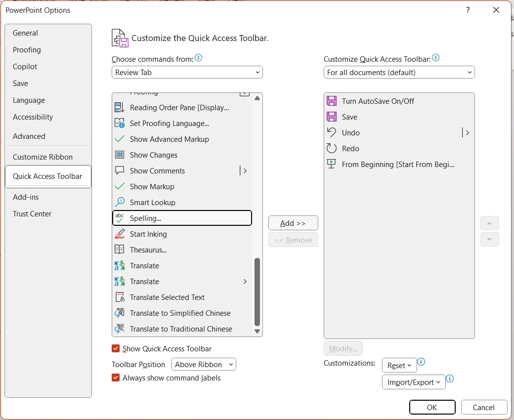Select the Turn AutoSave On/Off icon
The image size is (514, 420).
click(332, 101)
